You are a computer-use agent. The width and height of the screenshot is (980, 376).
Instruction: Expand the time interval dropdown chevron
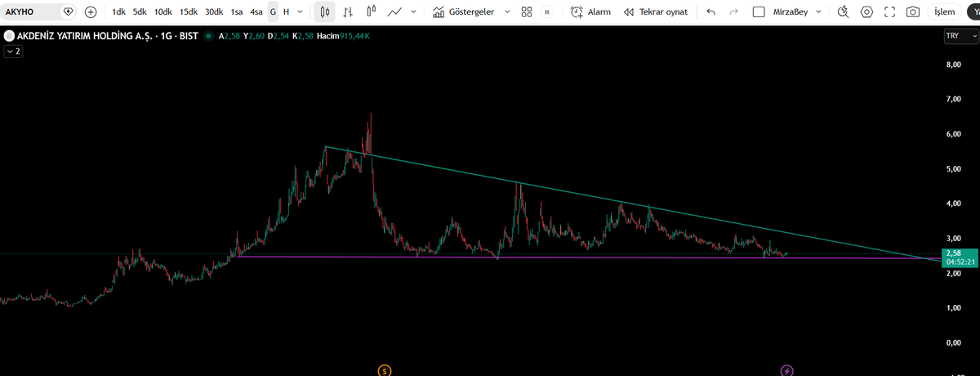tap(301, 12)
